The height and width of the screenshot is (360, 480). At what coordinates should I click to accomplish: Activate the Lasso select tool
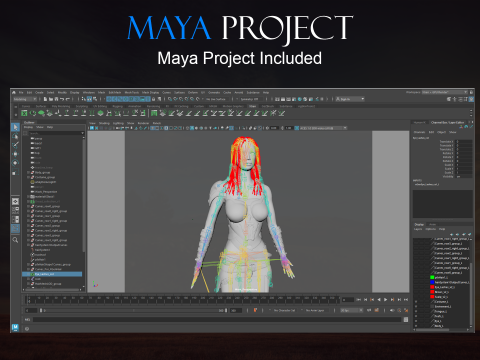tap(15, 136)
